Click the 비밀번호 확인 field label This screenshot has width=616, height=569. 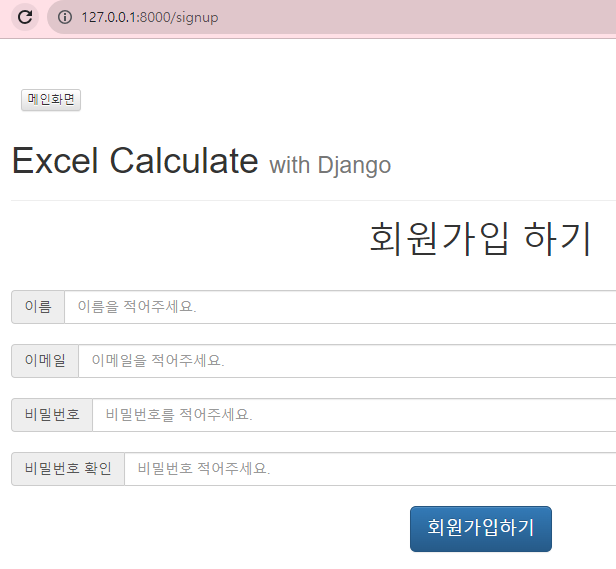(68, 469)
